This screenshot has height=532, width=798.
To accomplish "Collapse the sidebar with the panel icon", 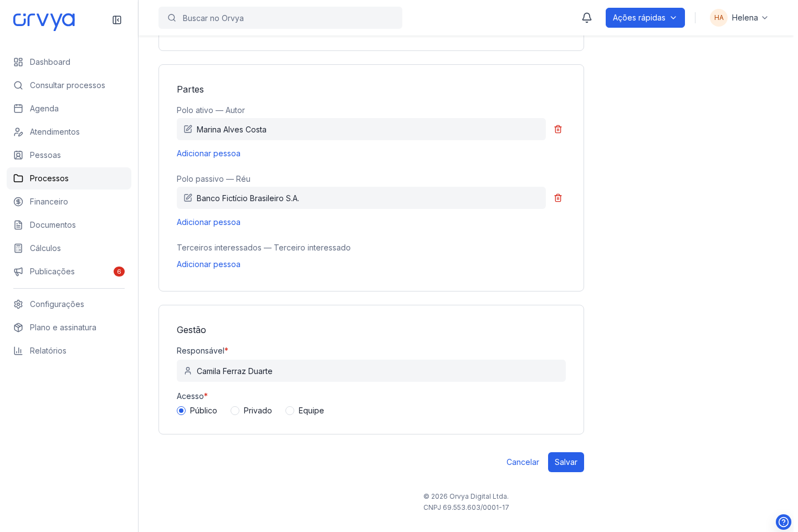I will (x=117, y=20).
